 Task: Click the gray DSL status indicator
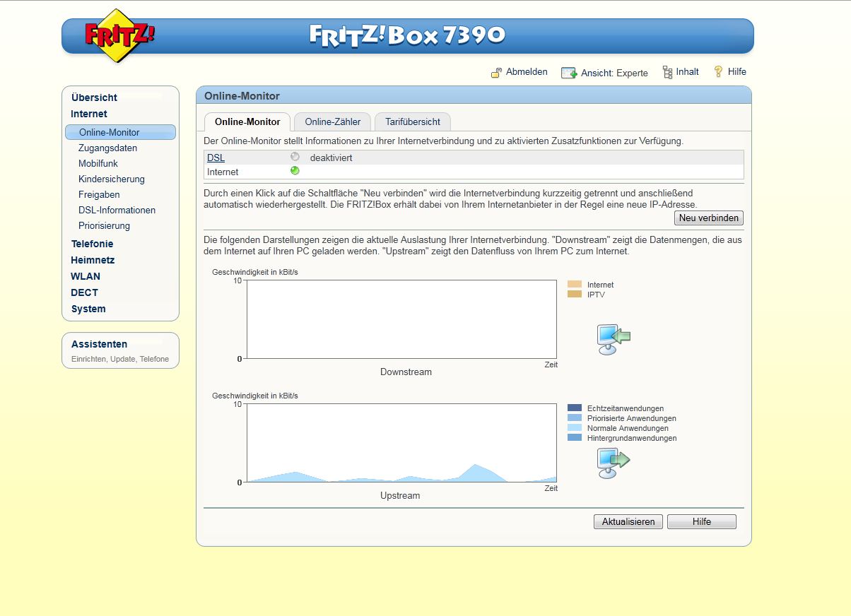[x=295, y=157]
